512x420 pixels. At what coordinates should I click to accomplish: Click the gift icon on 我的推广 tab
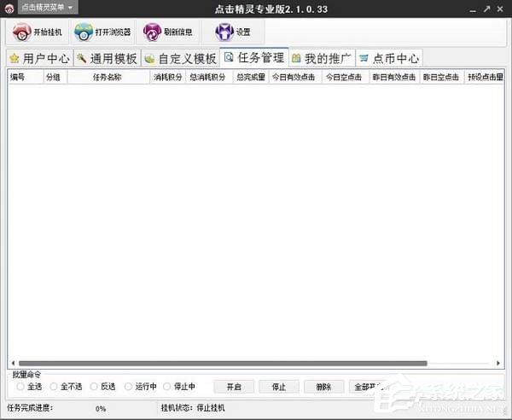click(x=296, y=59)
